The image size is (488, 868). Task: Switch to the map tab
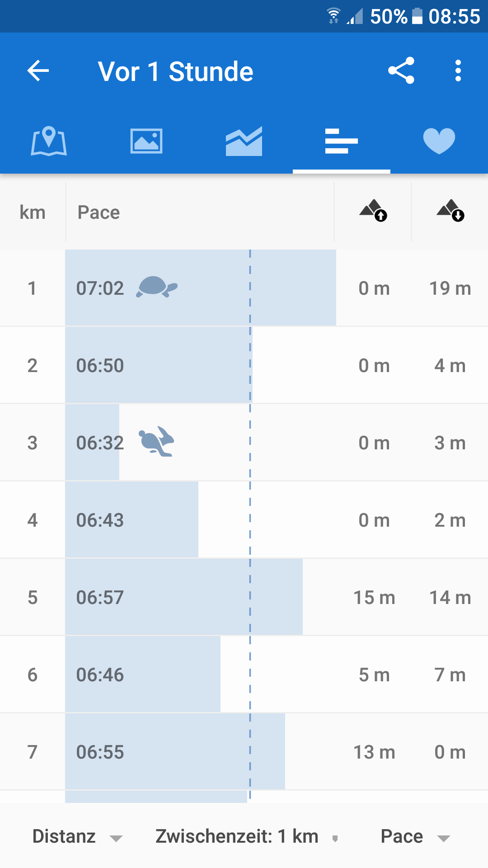[x=49, y=141]
